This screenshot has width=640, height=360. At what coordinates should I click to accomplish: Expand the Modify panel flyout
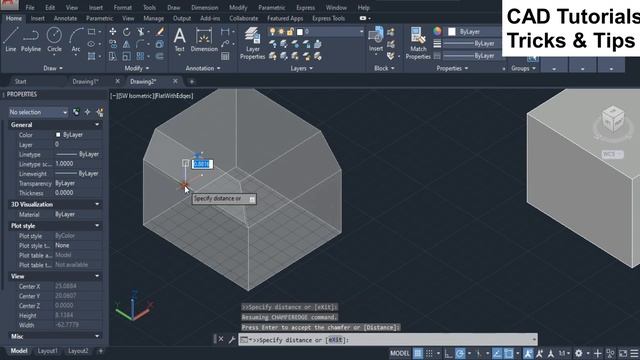click(137, 68)
